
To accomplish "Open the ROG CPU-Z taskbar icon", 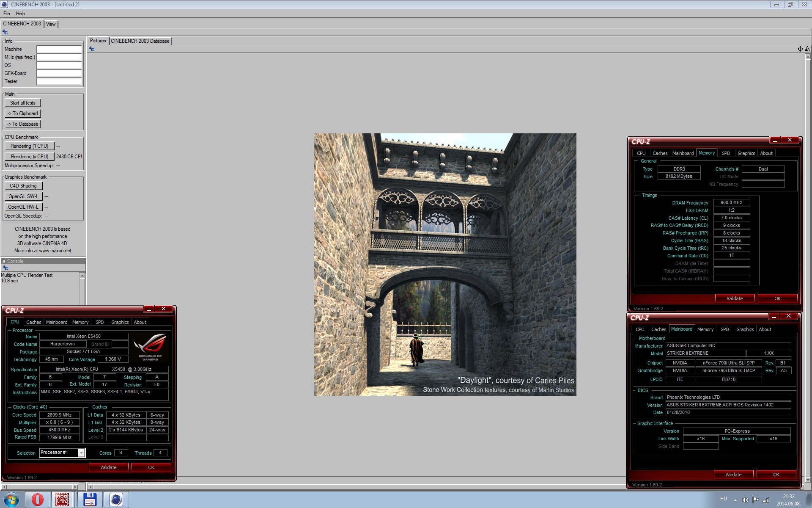I will click(62, 500).
